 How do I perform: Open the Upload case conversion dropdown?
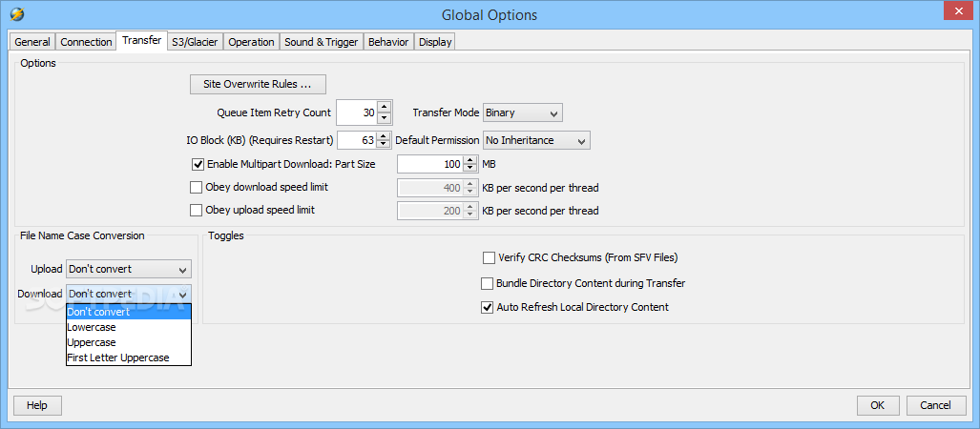click(128, 269)
